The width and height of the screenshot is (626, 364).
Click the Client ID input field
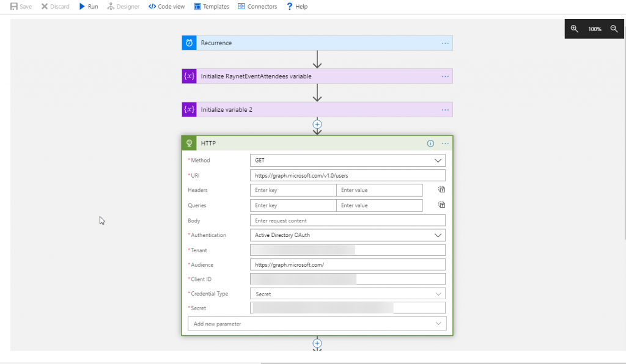pyautogui.click(x=348, y=279)
